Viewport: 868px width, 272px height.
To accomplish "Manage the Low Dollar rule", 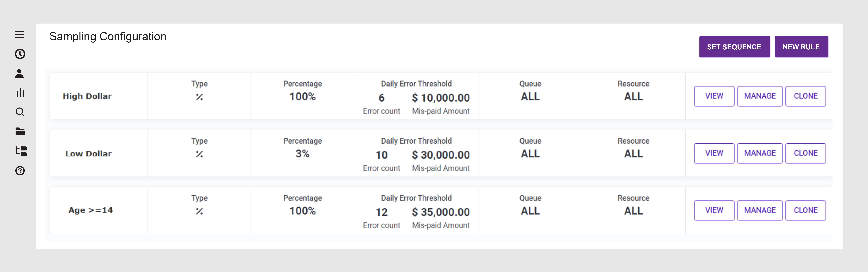I will (x=760, y=153).
